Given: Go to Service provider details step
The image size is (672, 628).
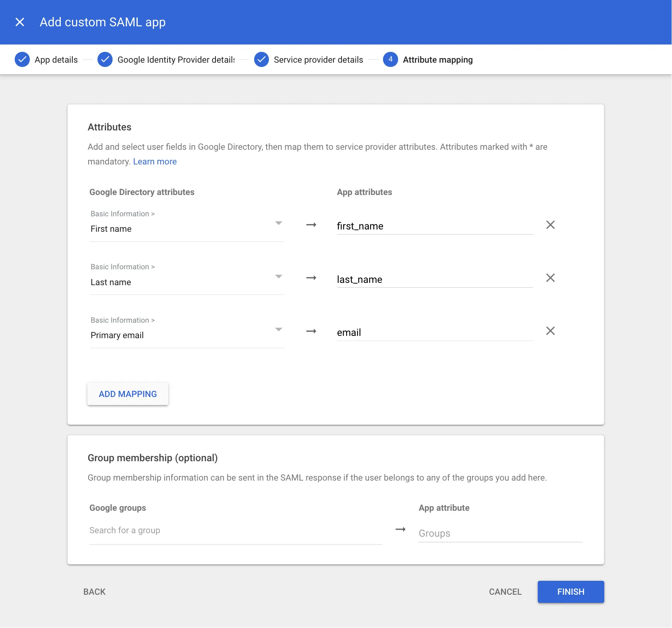Looking at the screenshot, I should [318, 60].
